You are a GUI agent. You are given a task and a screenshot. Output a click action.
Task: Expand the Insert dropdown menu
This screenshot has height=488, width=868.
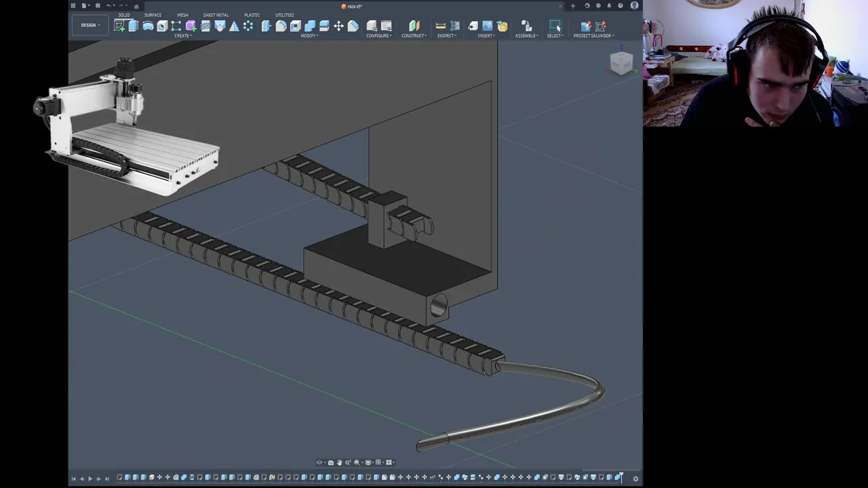pyautogui.click(x=486, y=36)
